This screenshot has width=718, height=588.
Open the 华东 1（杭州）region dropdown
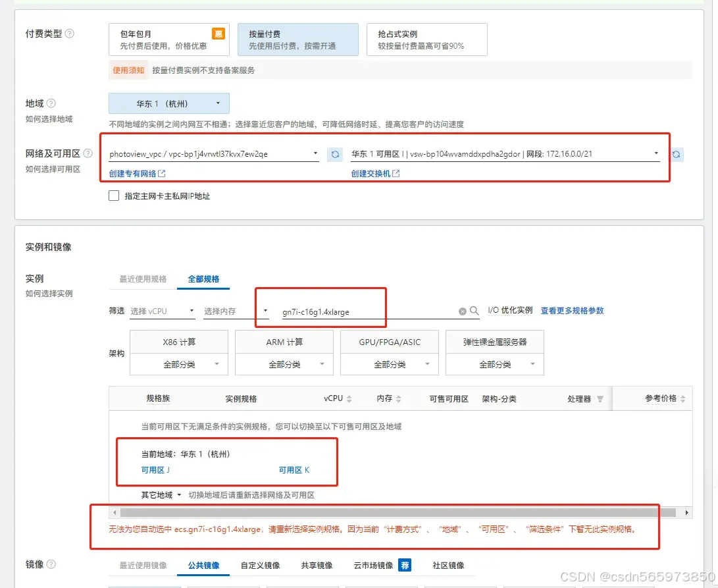[x=168, y=103]
